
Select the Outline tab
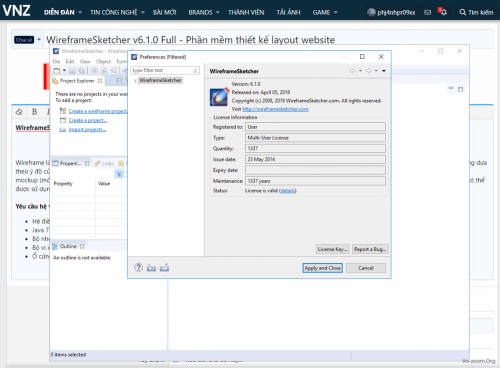[x=68, y=246]
